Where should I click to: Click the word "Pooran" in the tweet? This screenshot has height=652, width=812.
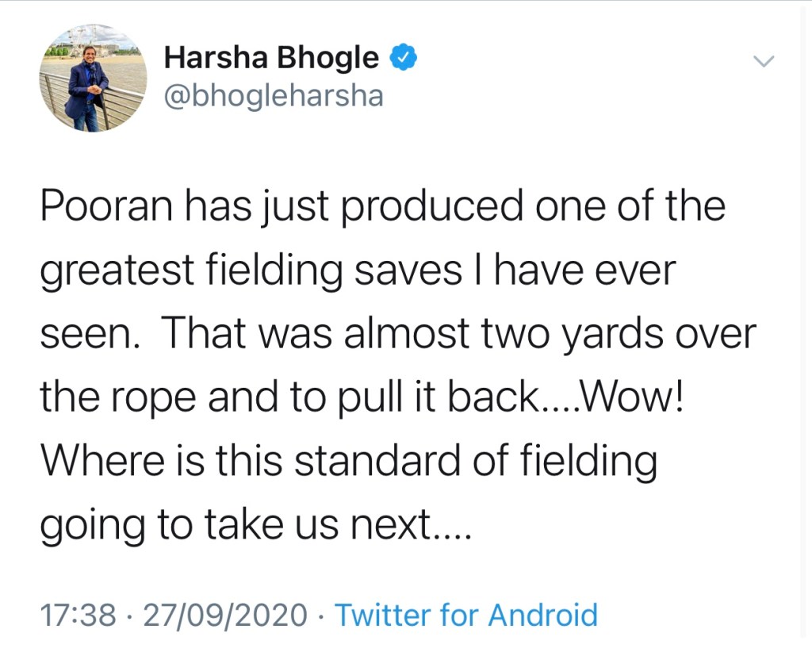(97, 207)
